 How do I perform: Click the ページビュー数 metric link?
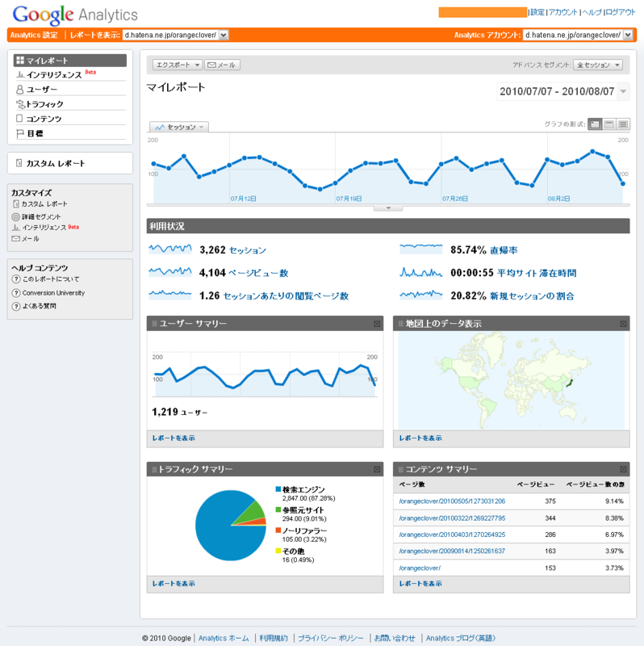[258, 273]
